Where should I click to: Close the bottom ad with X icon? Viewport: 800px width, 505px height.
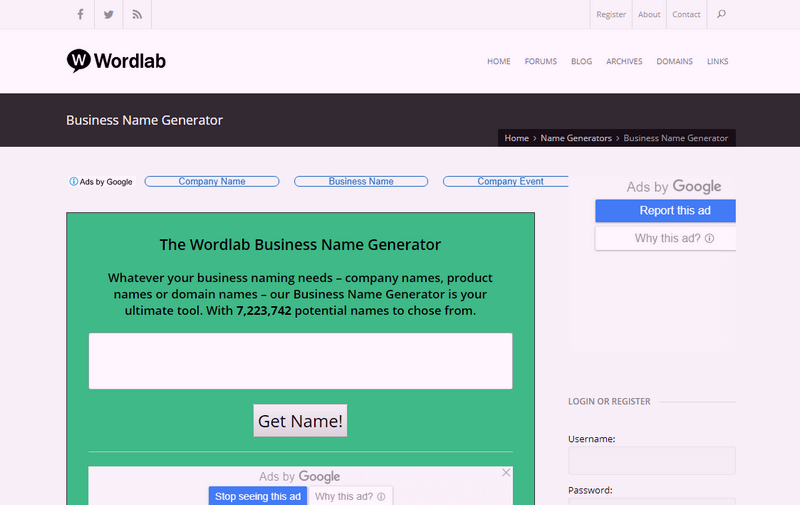[506, 472]
